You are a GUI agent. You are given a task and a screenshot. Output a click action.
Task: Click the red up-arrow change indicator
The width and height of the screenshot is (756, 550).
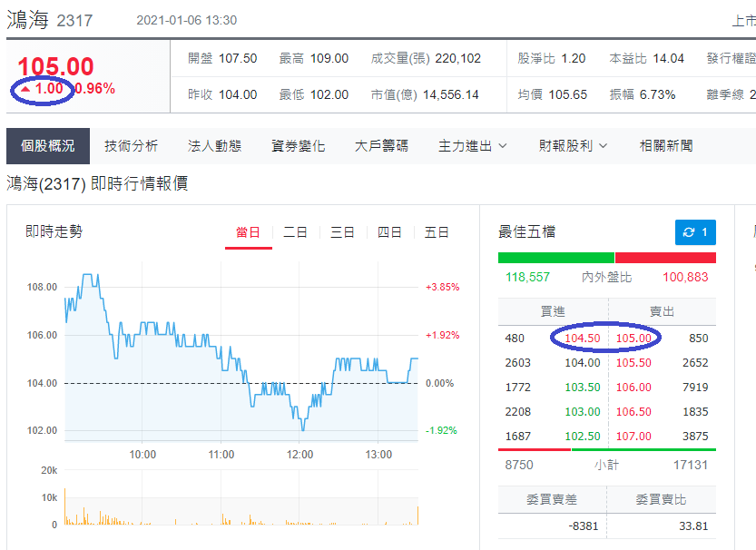(x=25, y=89)
